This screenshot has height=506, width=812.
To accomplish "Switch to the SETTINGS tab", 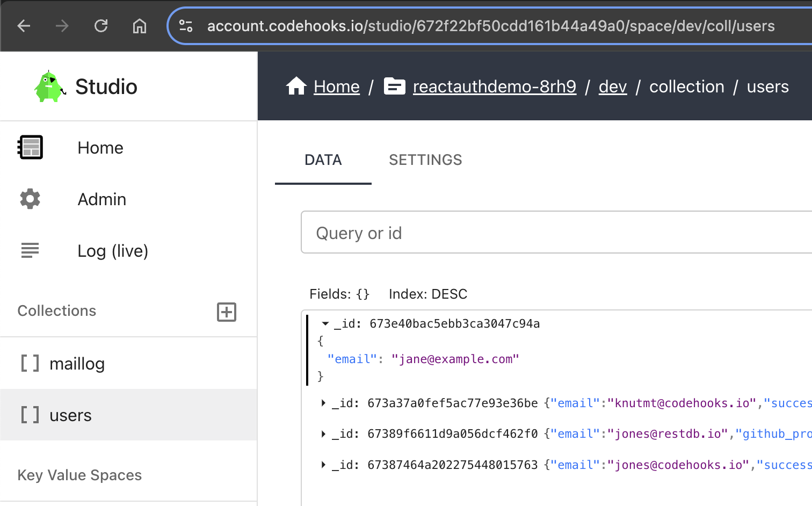I will [425, 160].
